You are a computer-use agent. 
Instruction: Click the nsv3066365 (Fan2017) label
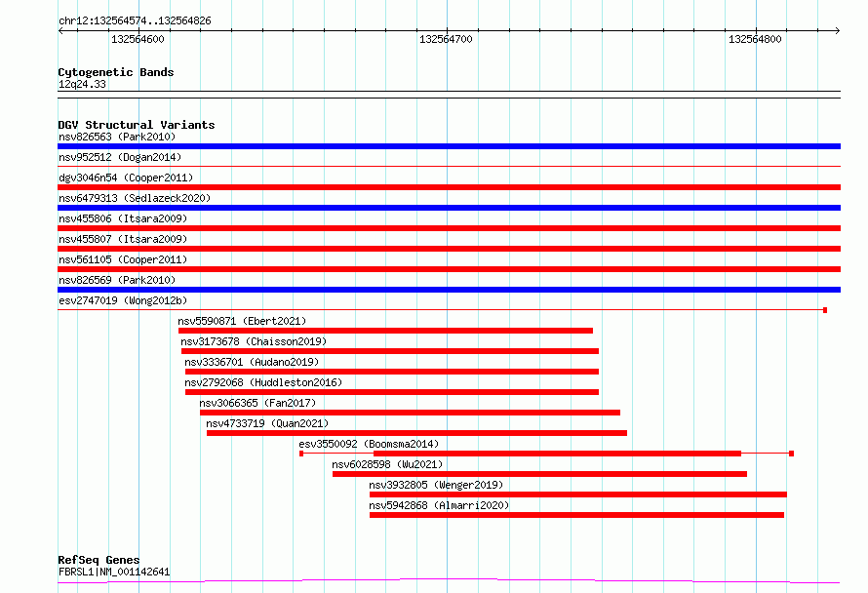click(258, 403)
